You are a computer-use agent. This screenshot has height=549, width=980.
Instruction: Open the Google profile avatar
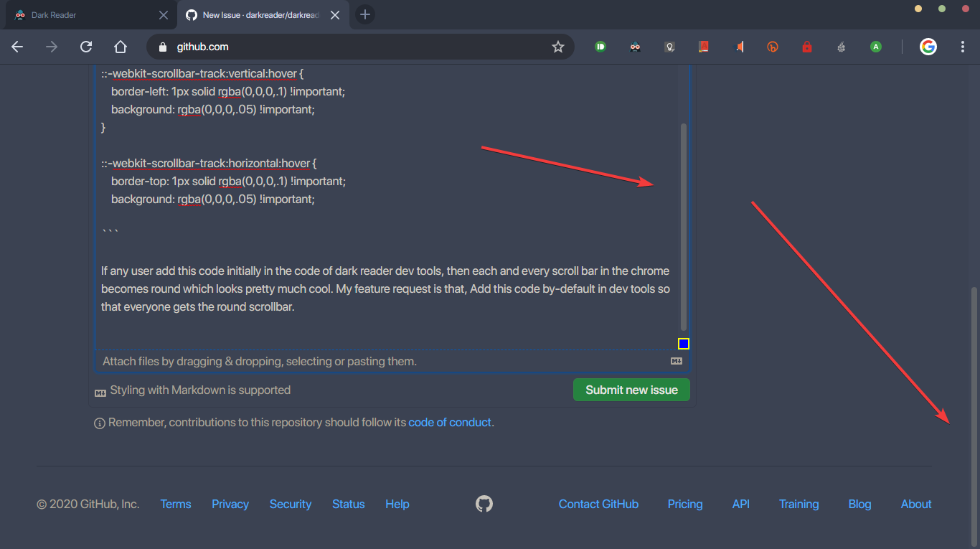click(928, 46)
